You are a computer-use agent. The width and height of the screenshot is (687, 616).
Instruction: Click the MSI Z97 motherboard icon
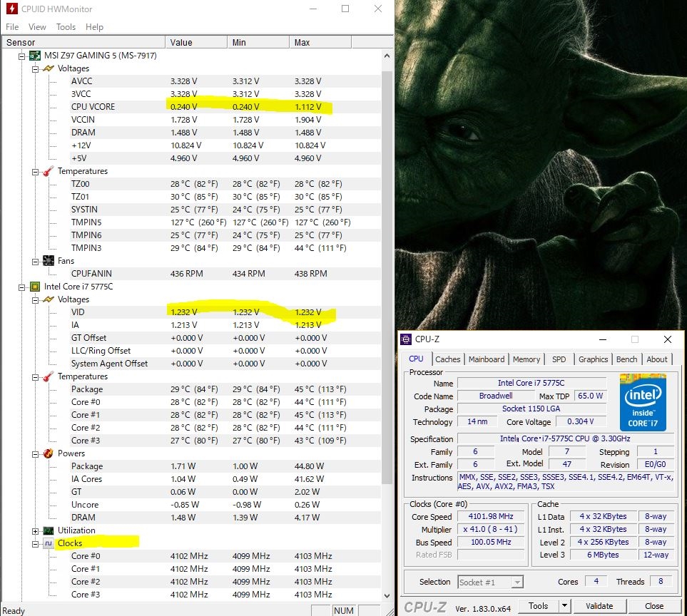click(35, 56)
